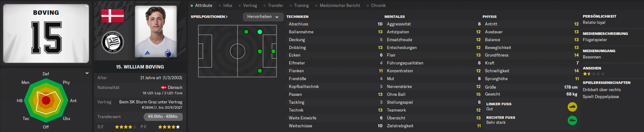Expand the shirt number panel dropdown arrow

[x=87, y=6]
